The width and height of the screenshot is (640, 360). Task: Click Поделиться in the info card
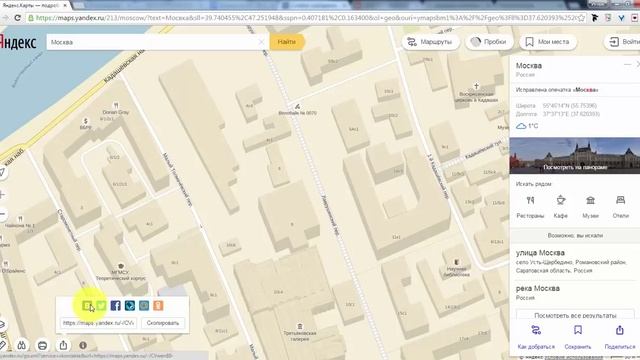coord(620,337)
